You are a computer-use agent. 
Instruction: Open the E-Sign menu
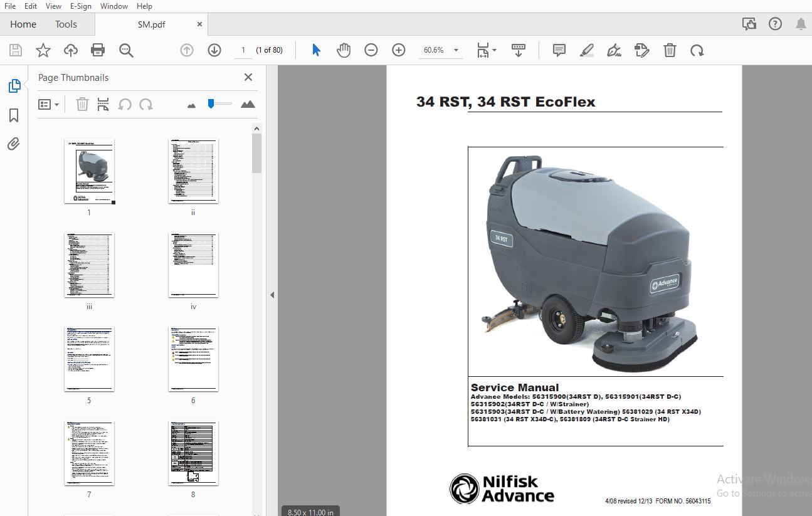click(81, 6)
